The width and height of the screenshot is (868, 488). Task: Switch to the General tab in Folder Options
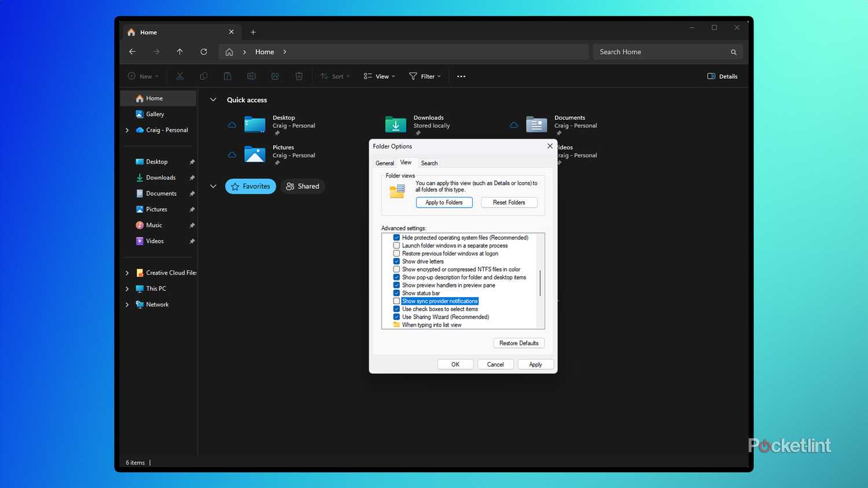(384, 163)
